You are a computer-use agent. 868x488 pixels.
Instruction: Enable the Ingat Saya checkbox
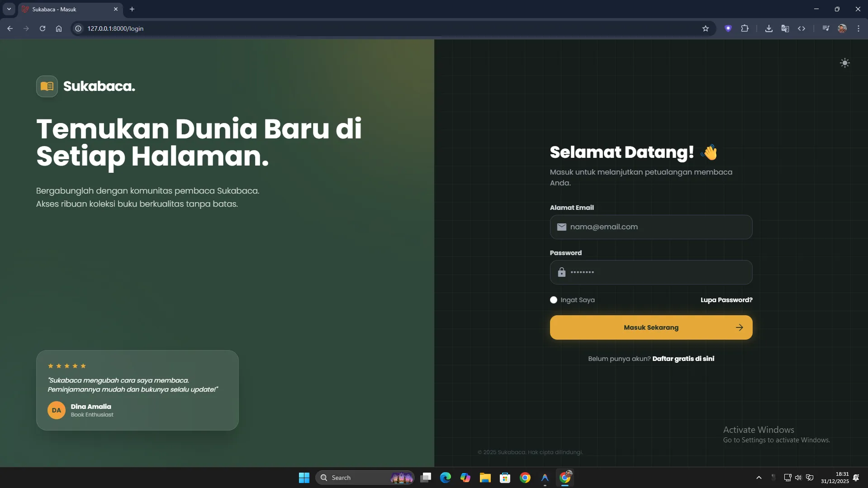click(554, 300)
